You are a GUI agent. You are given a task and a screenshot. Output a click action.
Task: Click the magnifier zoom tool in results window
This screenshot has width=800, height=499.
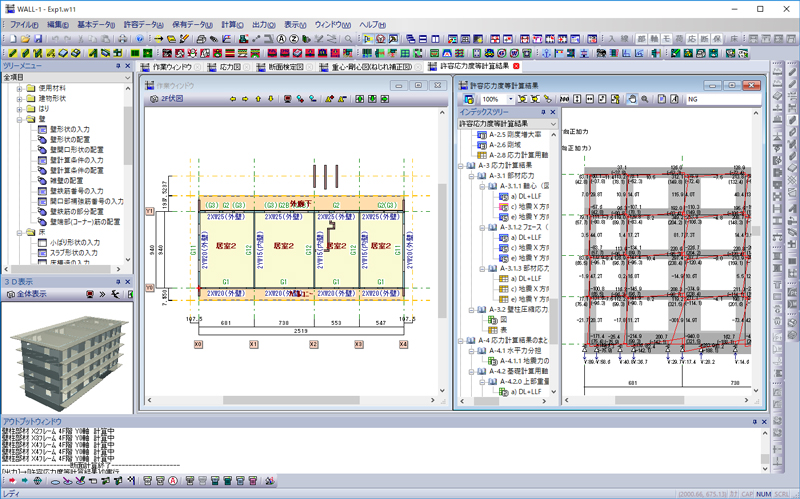(646, 100)
